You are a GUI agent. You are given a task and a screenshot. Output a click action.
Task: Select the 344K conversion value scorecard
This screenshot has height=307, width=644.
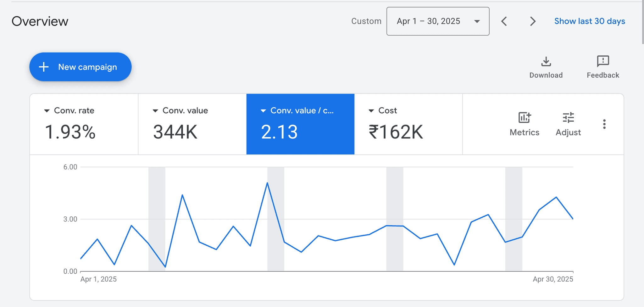click(x=192, y=124)
